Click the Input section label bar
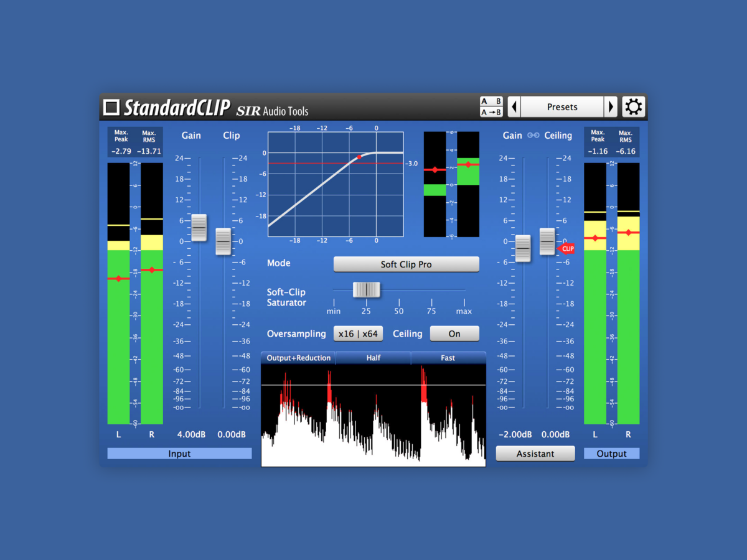Screen dimensions: 747x560 179,454
